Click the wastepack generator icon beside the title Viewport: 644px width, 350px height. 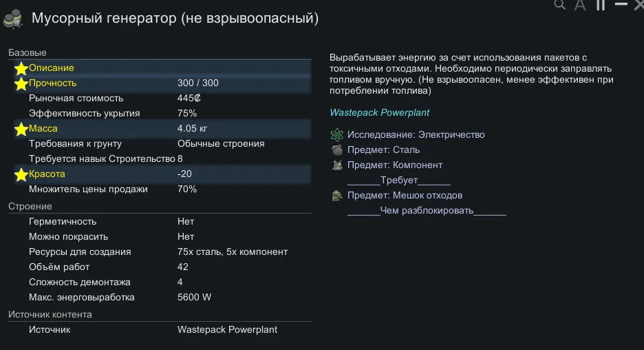13,19
